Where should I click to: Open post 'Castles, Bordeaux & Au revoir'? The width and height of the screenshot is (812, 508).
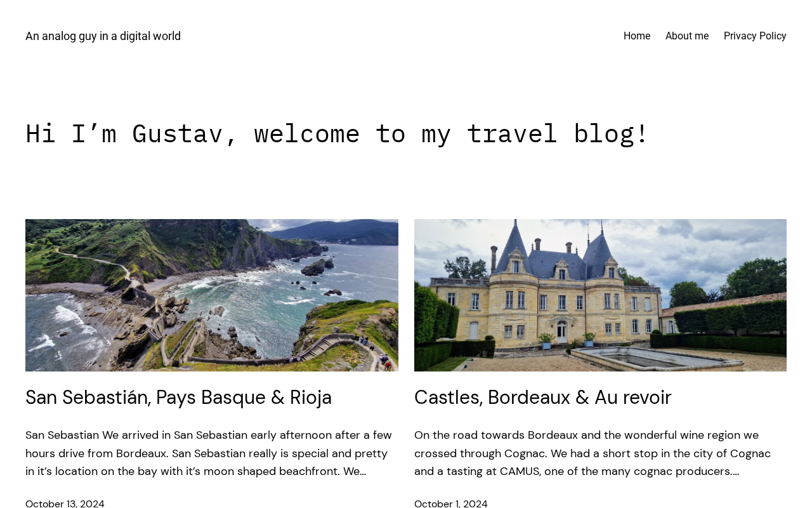pyautogui.click(x=542, y=398)
